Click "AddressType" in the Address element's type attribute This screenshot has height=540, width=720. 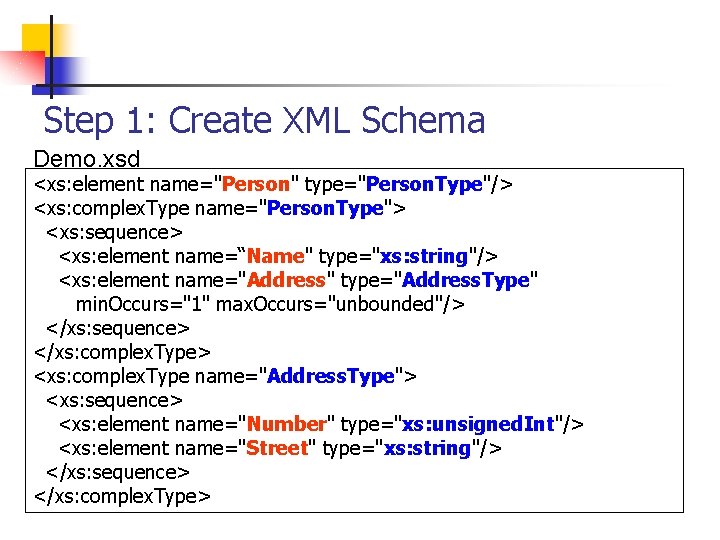tap(466, 280)
